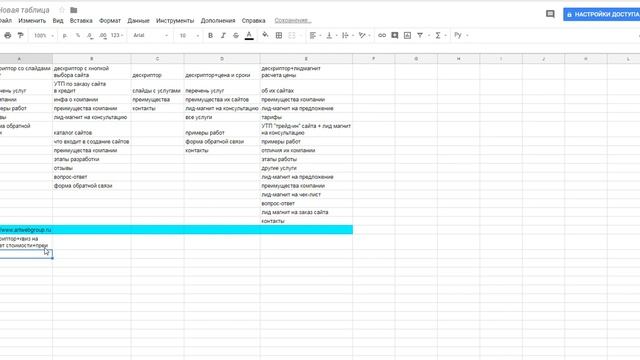Toggle strikethrough formatting
The image size is (640, 360).
click(236, 36)
